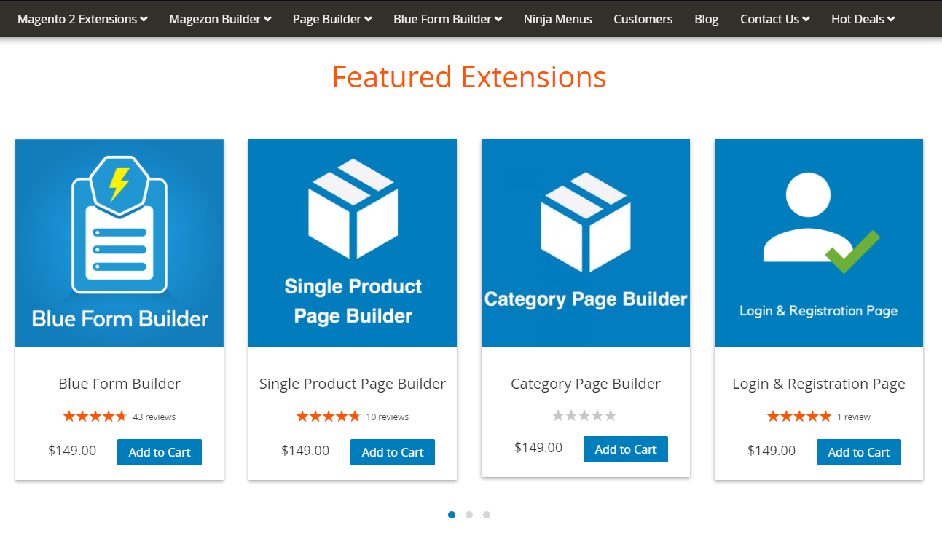Go to the Customers page
The image size is (942, 560).
point(643,19)
